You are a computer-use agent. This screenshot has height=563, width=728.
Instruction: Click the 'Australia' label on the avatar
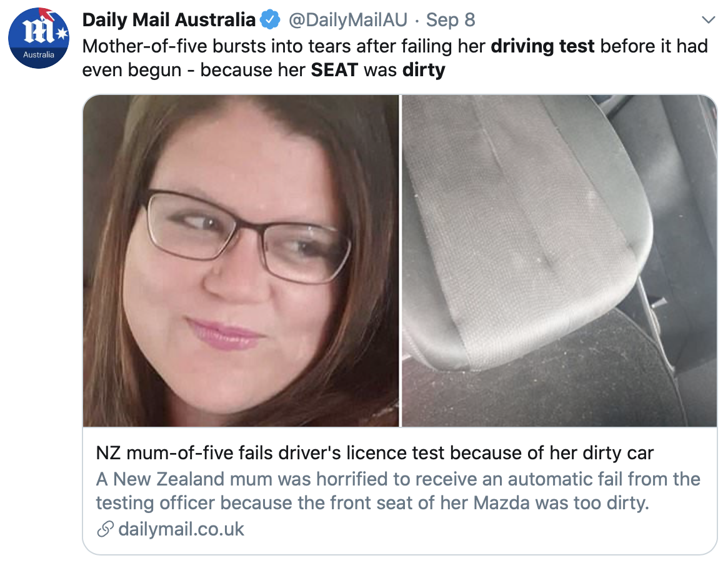39,55
